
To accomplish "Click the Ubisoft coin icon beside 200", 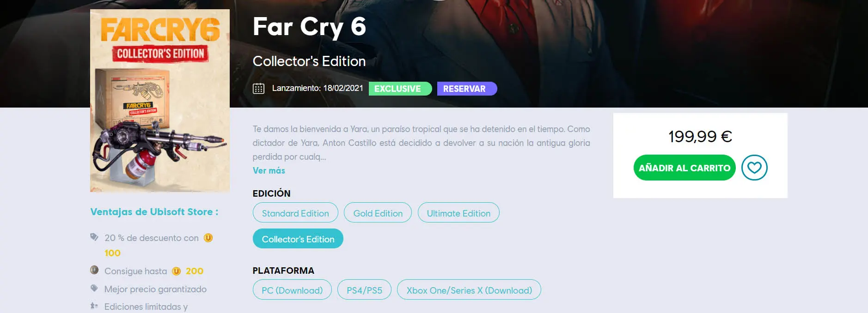I will point(176,271).
